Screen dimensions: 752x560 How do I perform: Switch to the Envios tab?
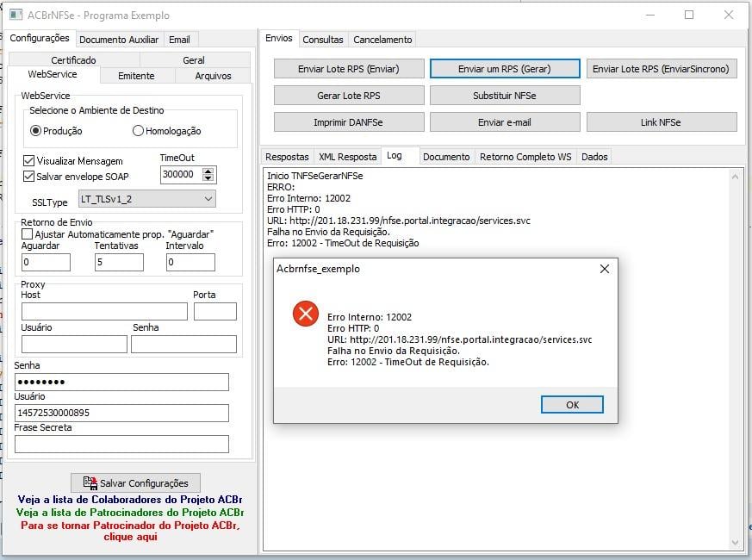pos(278,38)
